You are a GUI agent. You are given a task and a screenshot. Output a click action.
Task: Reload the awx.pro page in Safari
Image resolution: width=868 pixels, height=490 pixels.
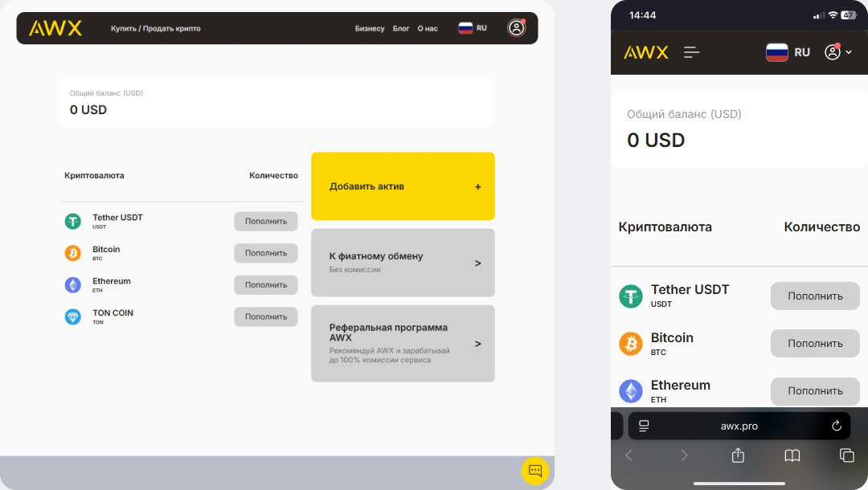point(836,426)
